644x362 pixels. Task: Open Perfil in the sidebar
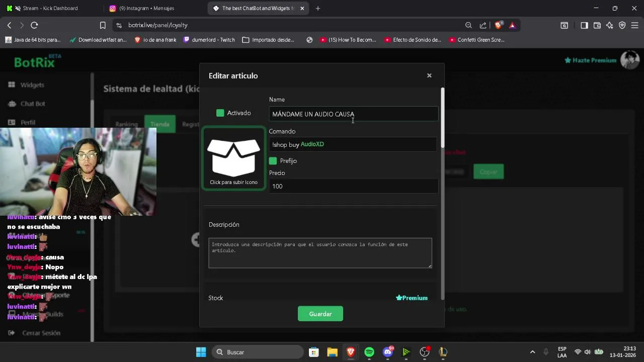[28, 122]
